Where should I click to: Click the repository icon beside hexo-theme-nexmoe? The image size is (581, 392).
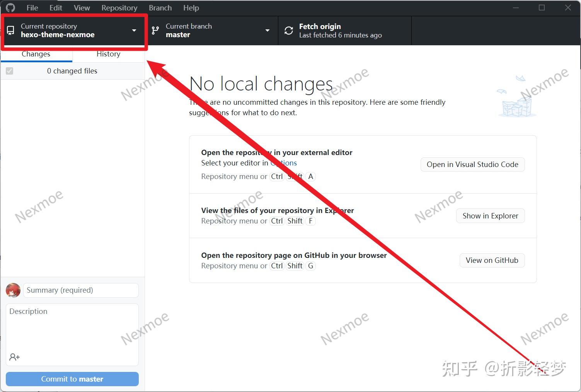tap(11, 31)
